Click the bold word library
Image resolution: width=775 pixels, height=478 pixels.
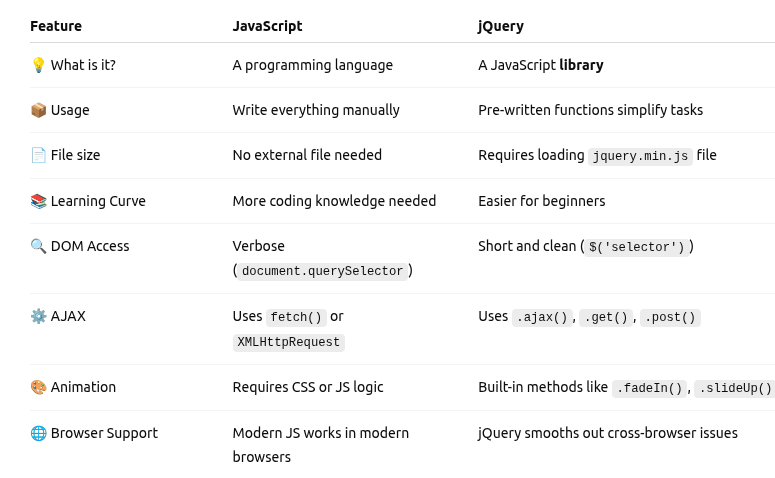pos(581,65)
